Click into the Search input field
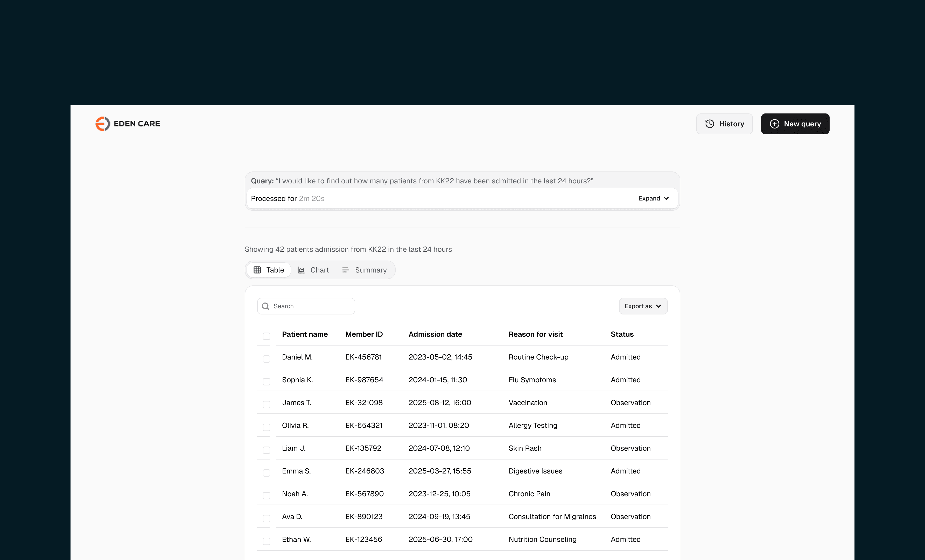This screenshot has width=925, height=560. click(x=312, y=306)
